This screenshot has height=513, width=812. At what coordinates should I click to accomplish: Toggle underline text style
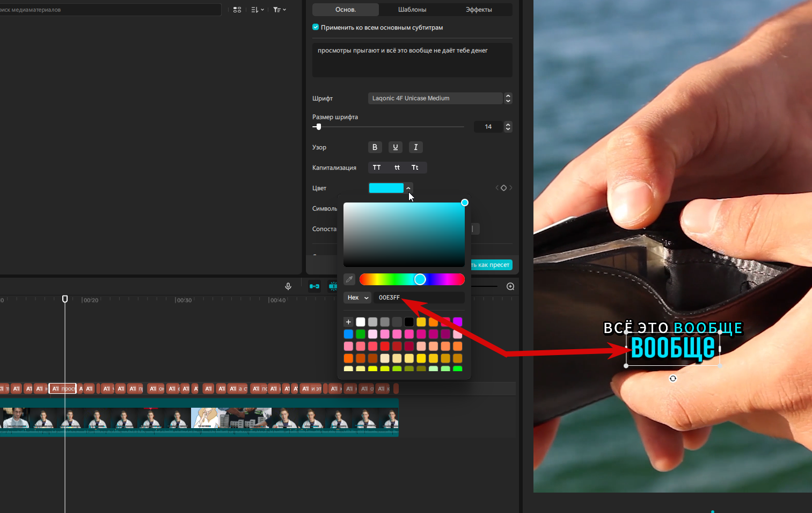[x=396, y=147]
